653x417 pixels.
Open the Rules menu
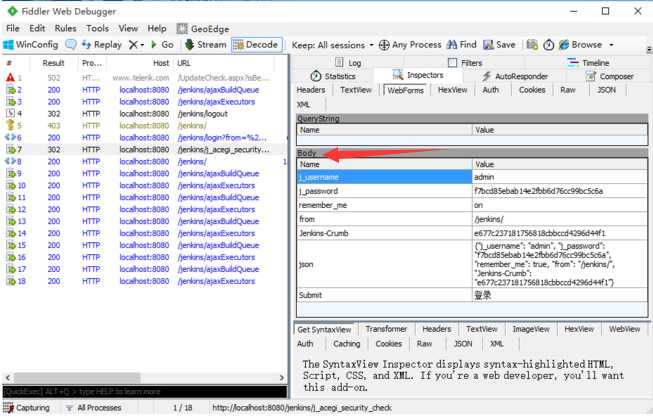(65, 28)
